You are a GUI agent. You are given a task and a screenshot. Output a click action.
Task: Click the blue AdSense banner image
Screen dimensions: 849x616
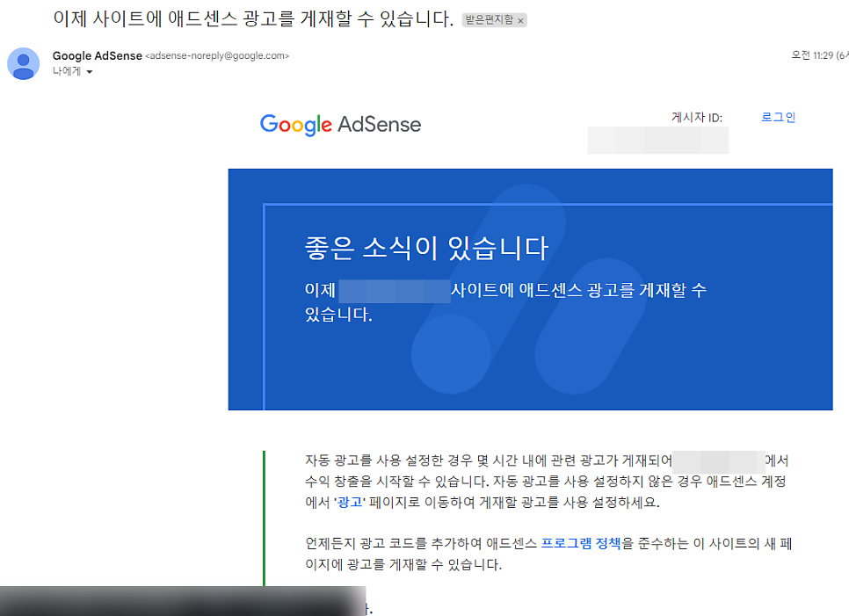(x=530, y=290)
